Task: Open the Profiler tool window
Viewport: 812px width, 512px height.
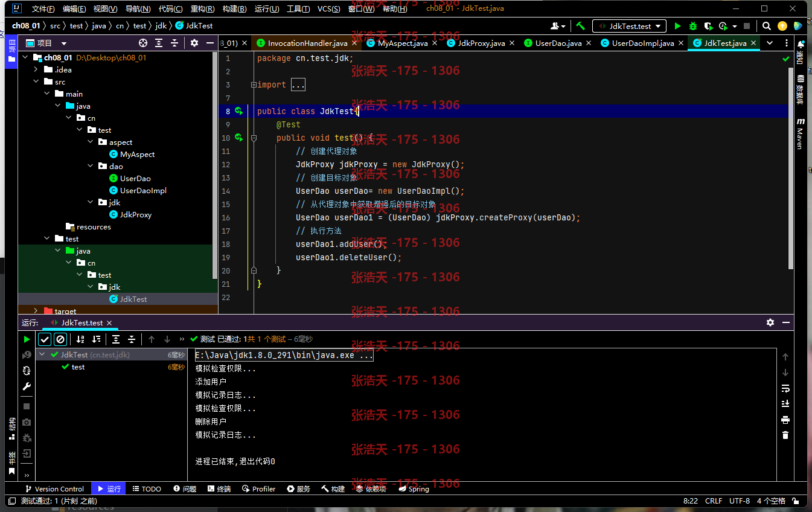Action: tap(258, 489)
